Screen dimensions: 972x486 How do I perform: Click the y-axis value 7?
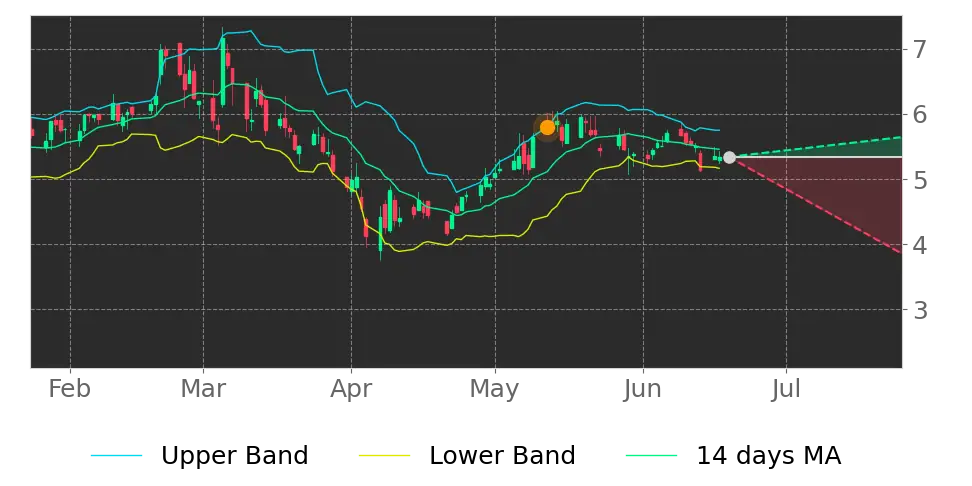coord(921,49)
